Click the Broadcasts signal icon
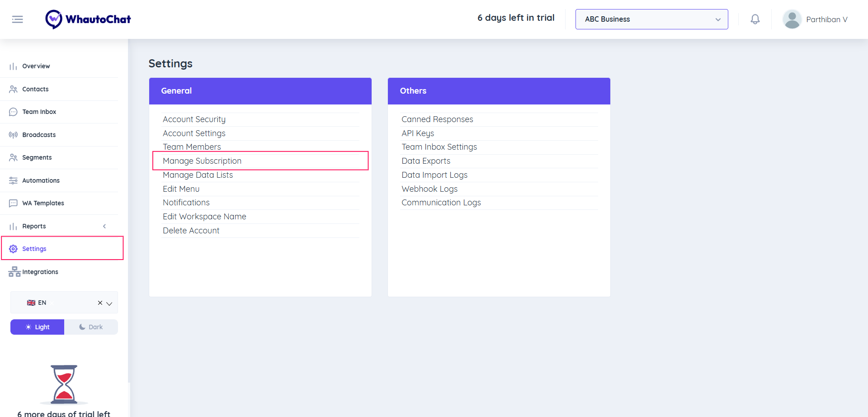Viewport: 868px width, 417px height. (x=13, y=135)
